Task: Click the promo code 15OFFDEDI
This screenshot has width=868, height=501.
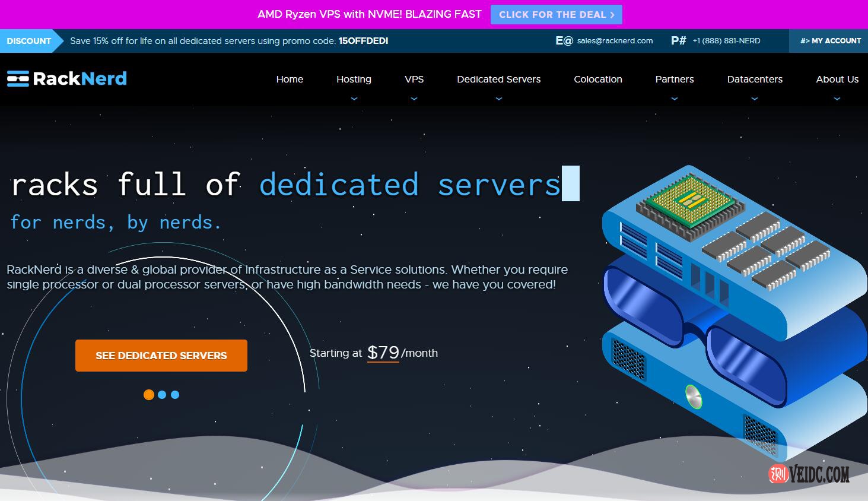Action: point(363,41)
